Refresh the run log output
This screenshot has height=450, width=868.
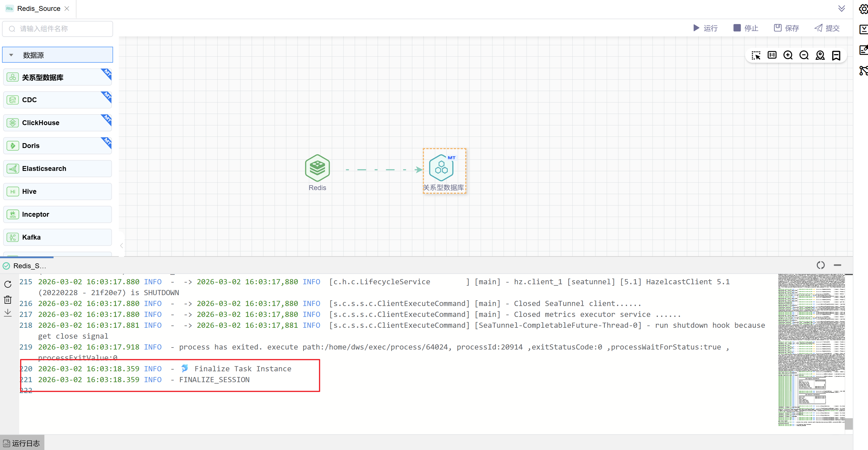[8, 284]
